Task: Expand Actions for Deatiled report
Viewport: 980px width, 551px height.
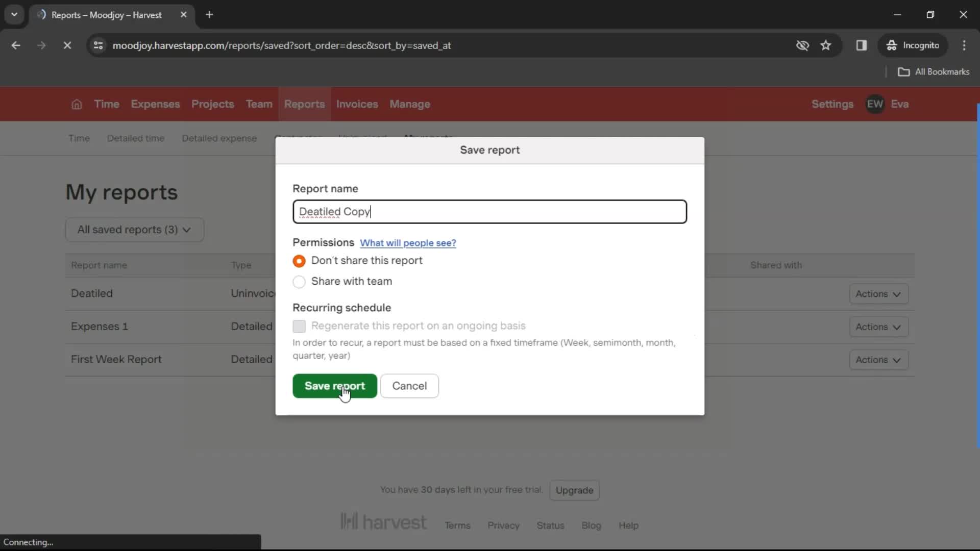Action: click(878, 293)
